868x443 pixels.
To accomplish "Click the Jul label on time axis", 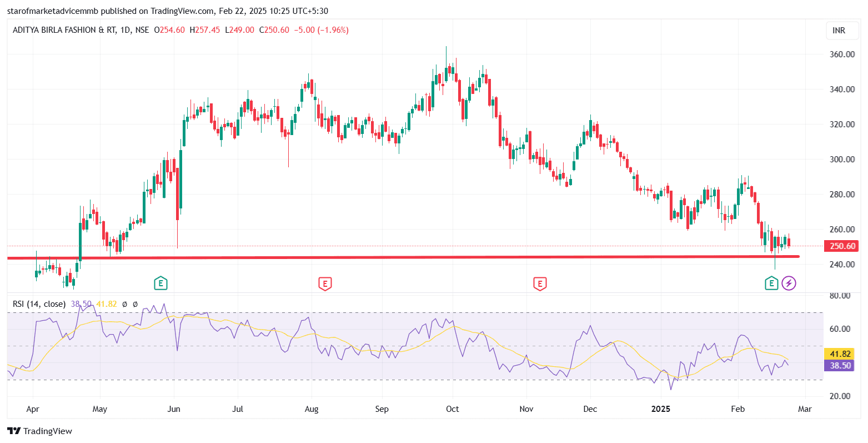I will (x=238, y=409).
